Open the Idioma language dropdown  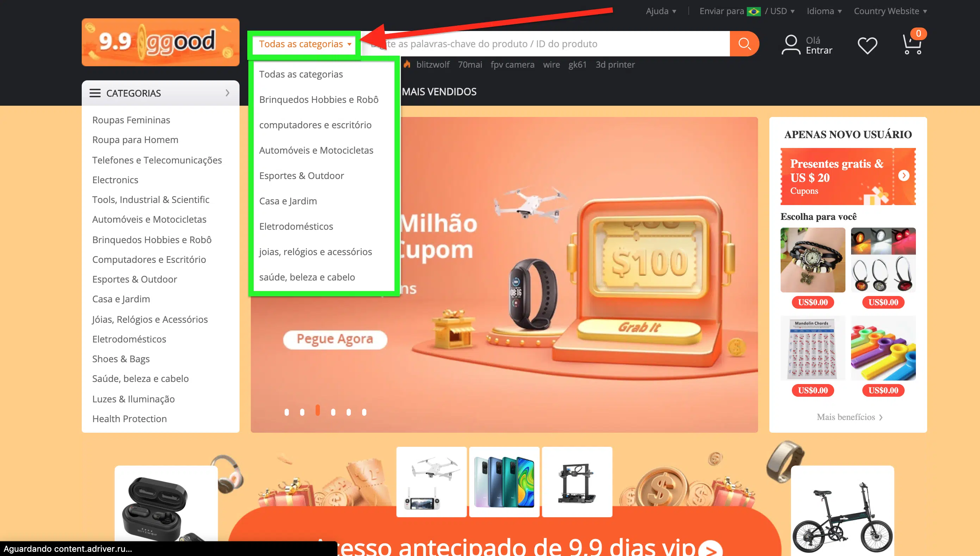(x=824, y=11)
